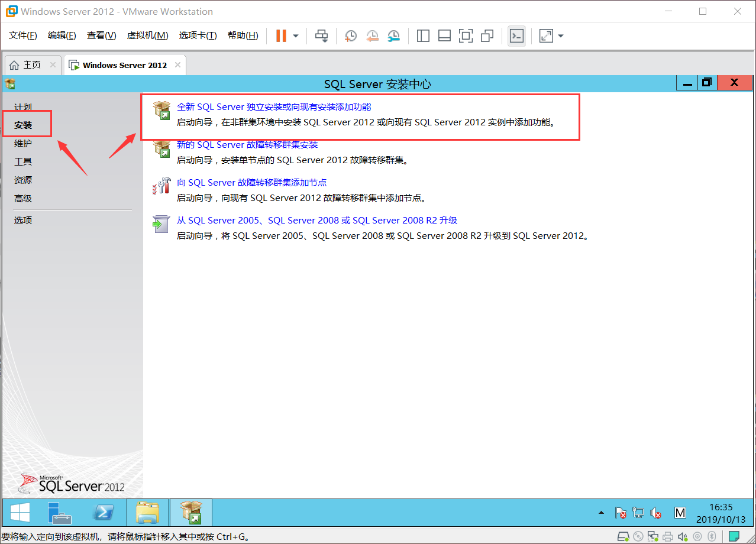Click the virtual printer status icon
This screenshot has height=544, width=756.
point(667,536)
